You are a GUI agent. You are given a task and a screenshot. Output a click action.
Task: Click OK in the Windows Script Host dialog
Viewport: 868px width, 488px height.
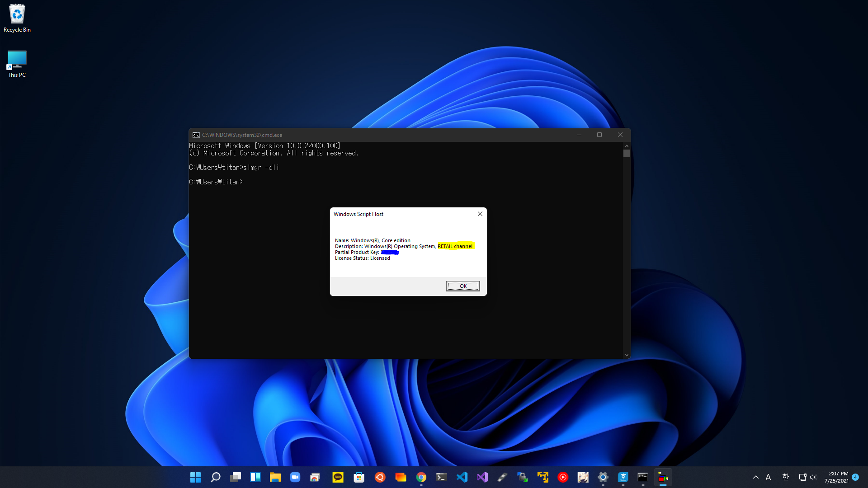tap(463, 286)
